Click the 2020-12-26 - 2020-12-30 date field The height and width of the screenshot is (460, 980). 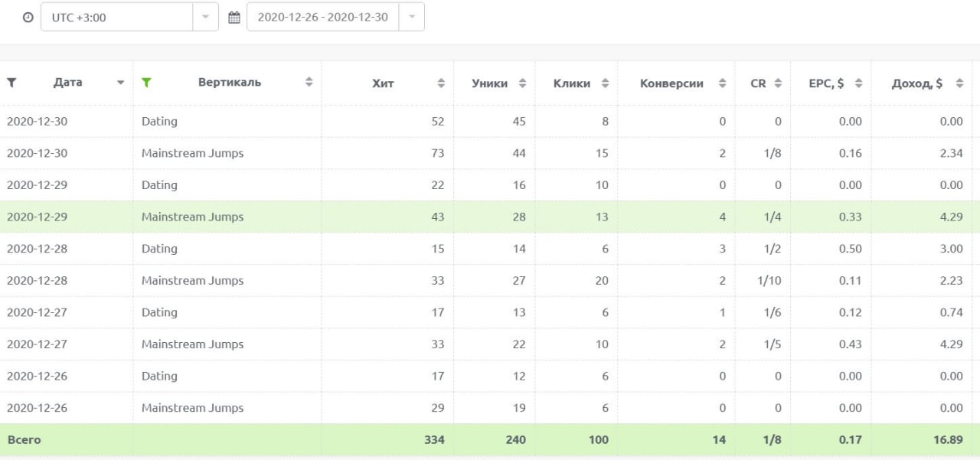[x=322, y=17]
